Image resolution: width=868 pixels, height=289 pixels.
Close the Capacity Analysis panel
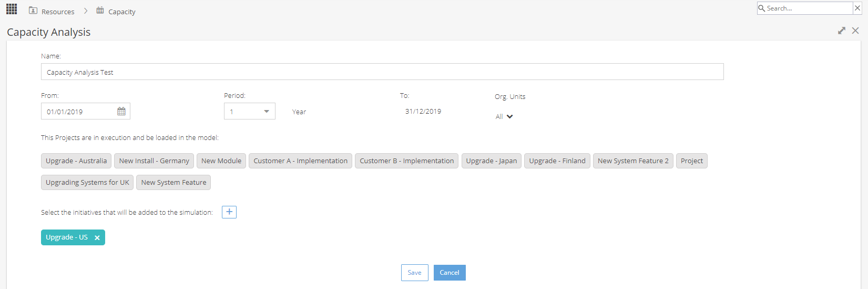855,31
